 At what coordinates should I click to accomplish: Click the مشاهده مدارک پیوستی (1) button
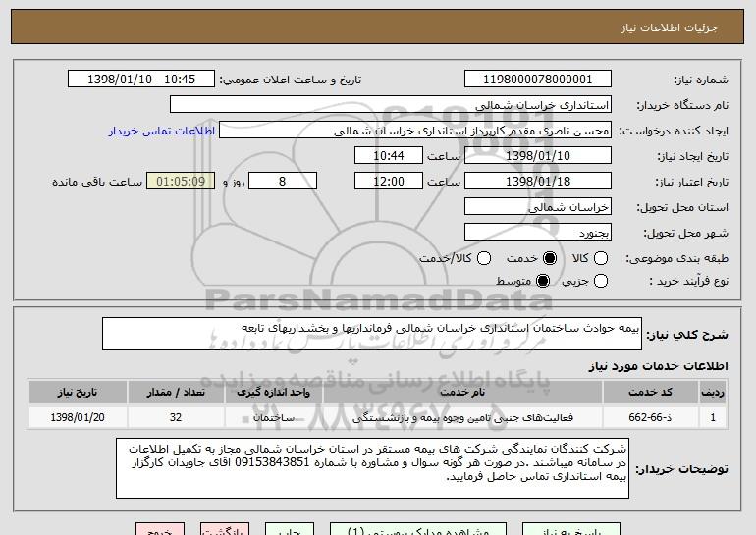(418, 529)
